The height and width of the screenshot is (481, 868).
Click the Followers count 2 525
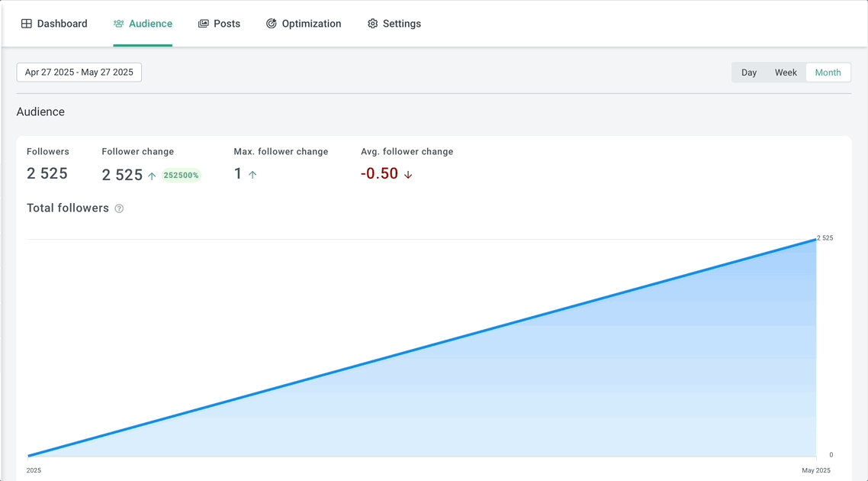click(47, 173)
